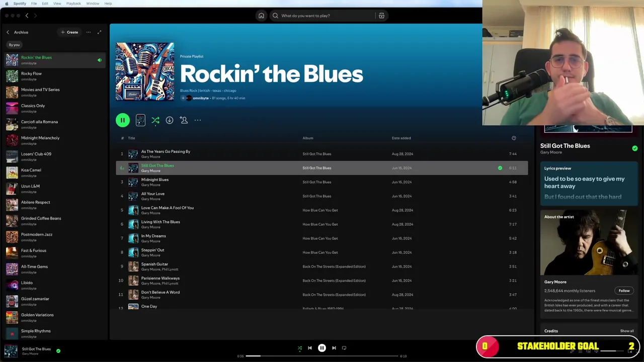Open the View menu
This screenshot has width=644, height=362.
(57, 4)
